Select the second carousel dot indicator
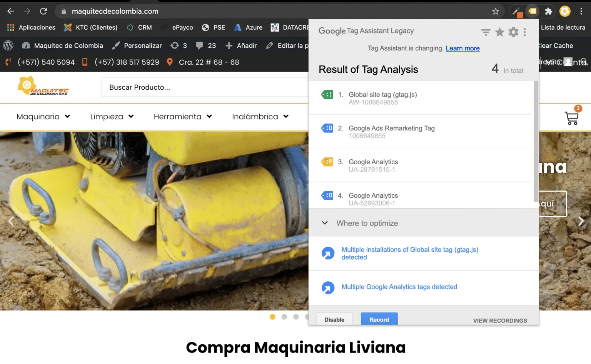The height and width of the screenshot is (364, 591). click(x=284, y=317)
